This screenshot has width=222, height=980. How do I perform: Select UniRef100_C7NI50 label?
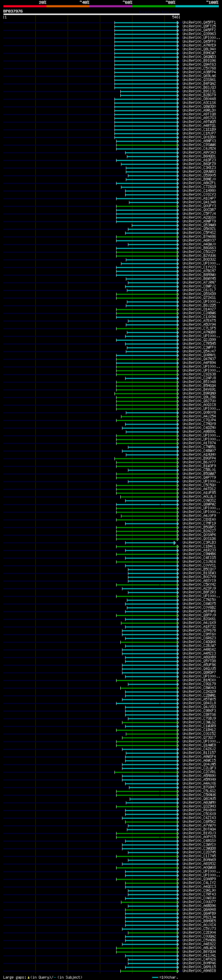click(199, 600)
